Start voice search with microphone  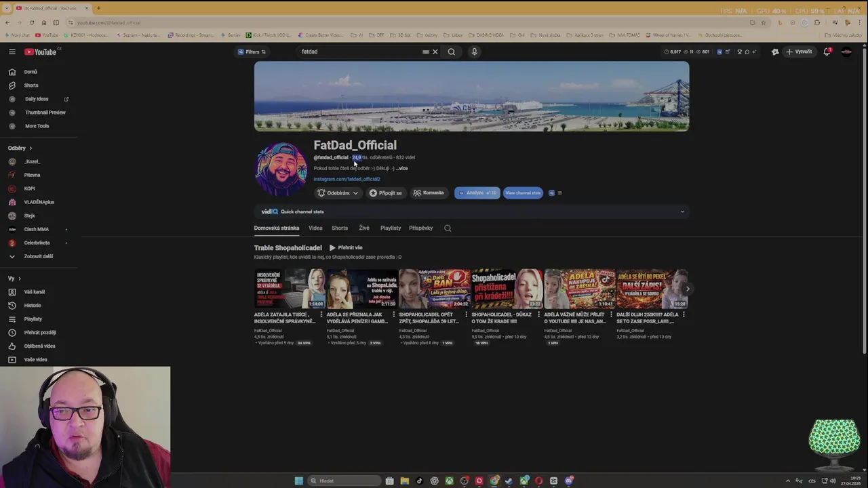tap(474, 52)
